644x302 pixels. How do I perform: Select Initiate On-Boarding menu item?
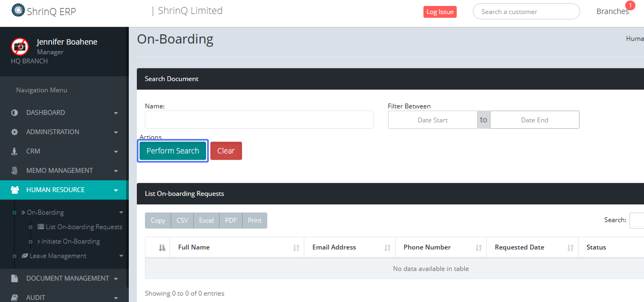point(70,241)
